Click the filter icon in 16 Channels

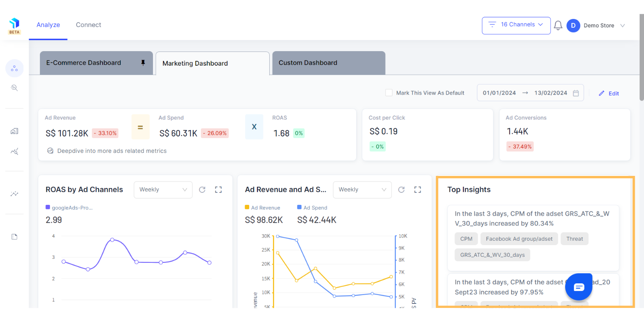(x=492, y=25)
